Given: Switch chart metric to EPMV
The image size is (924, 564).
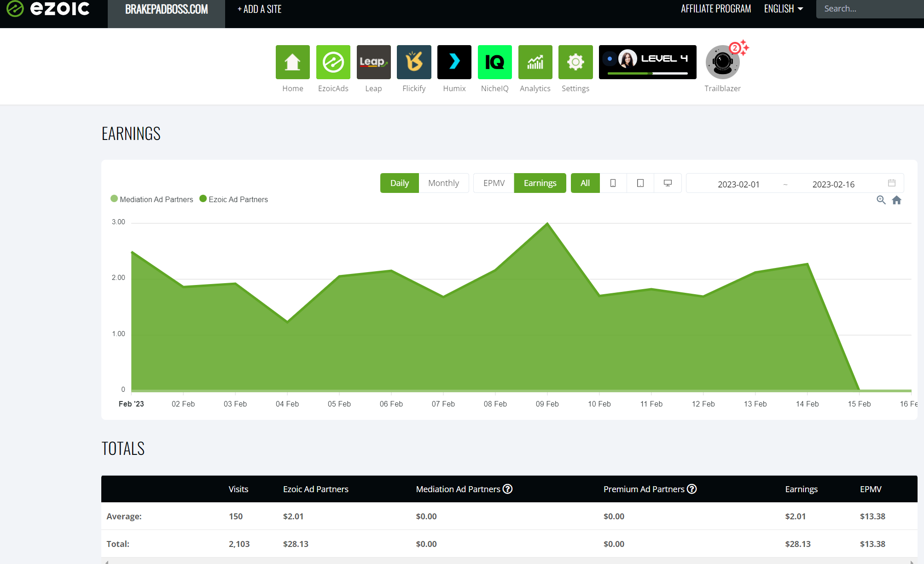Looking at the screenshot, I should tap(494, 183).
